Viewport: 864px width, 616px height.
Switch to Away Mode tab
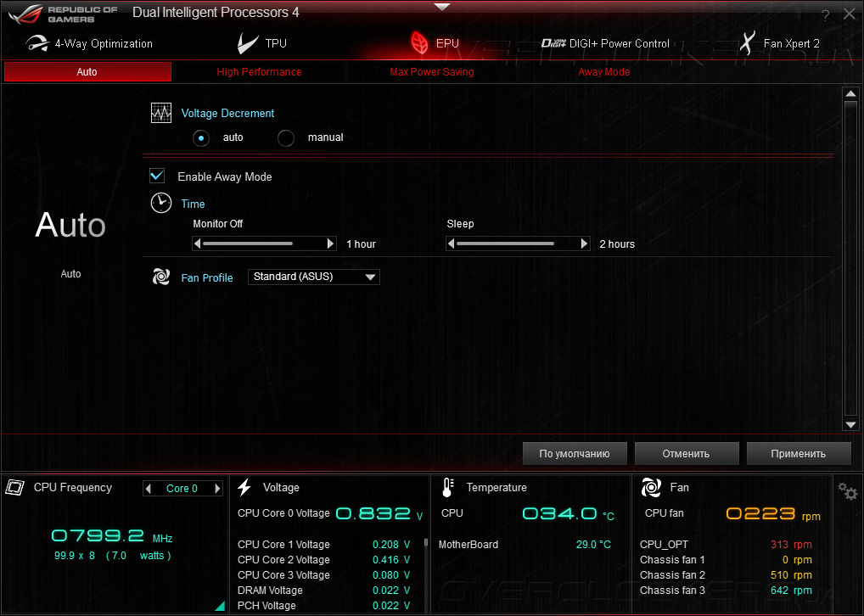tap(604, 71)
